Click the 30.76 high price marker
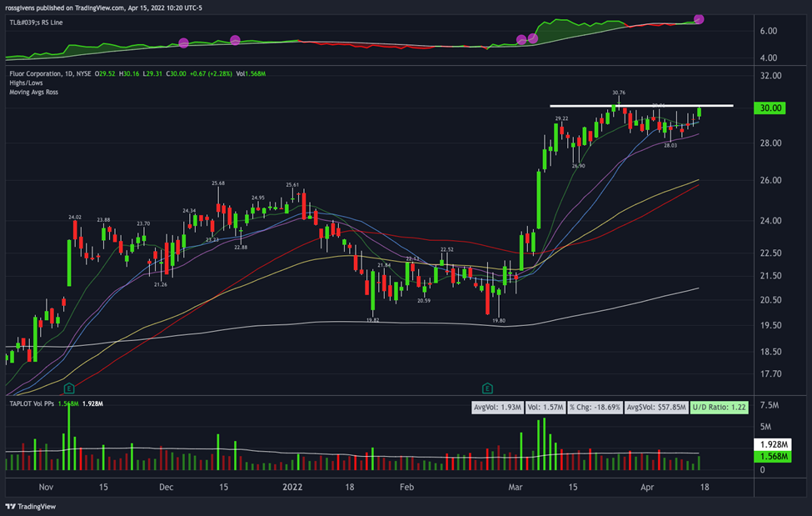The width and height of the screenshot is (812, 516). tap(618, 93)
